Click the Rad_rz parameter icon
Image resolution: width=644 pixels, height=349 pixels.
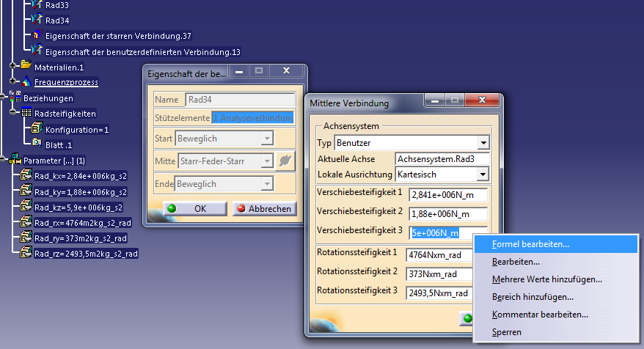(x=26, y=252)
